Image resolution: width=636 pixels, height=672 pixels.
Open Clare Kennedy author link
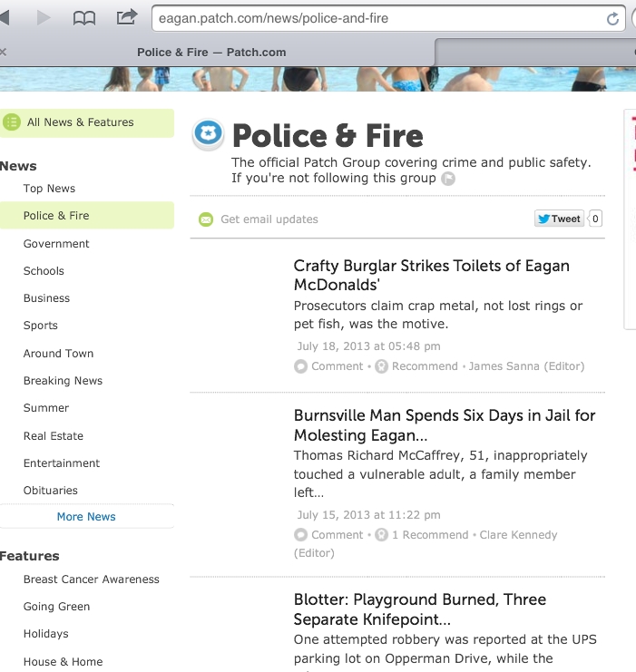518,535
